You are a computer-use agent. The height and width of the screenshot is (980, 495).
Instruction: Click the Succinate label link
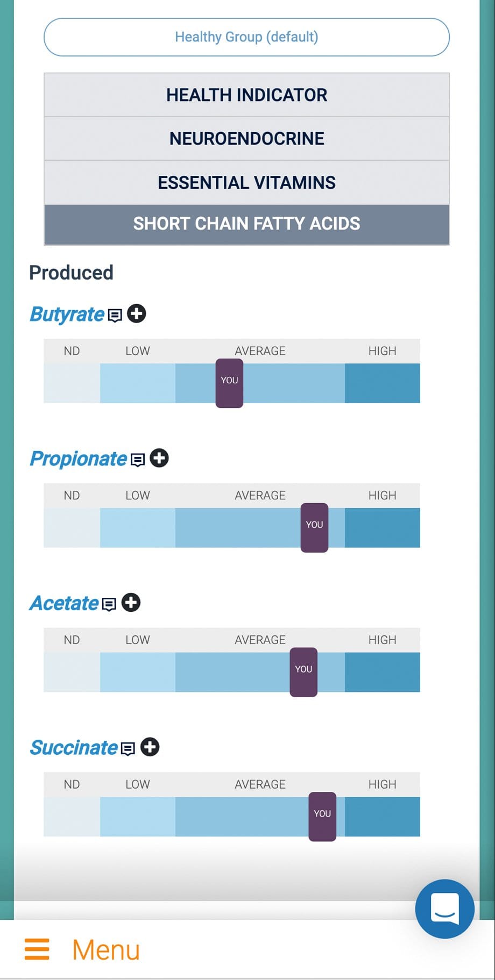(74, 748)
